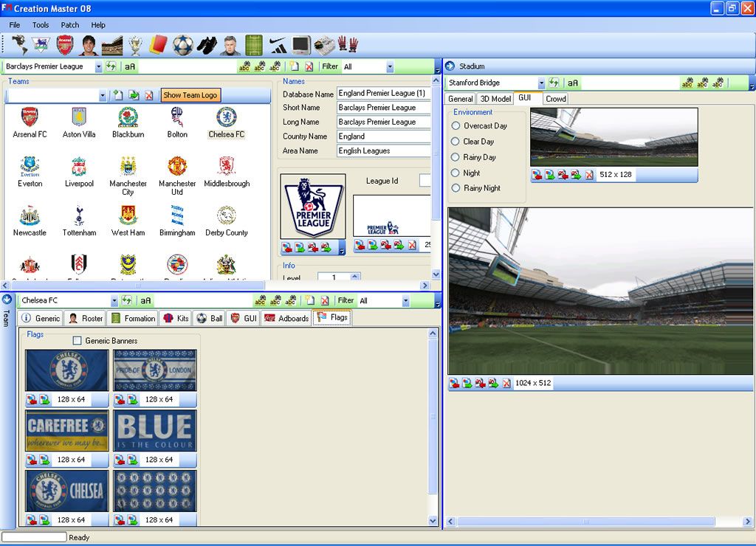Open the Patch menu

pyautogui.click(x=70, y=25)
